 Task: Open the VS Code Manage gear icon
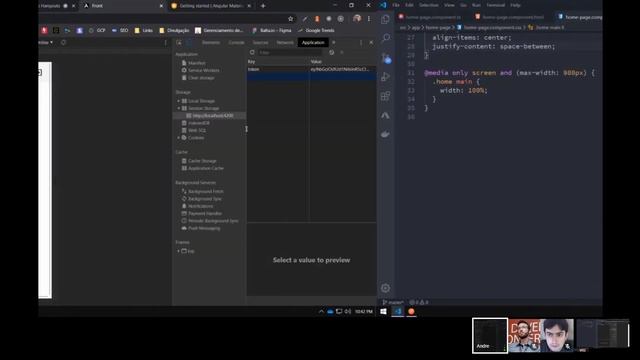[385, 288]
